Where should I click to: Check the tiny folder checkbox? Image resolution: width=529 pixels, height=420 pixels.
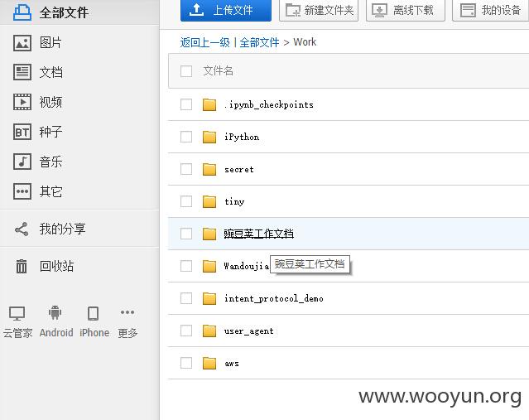coord(186,201)
